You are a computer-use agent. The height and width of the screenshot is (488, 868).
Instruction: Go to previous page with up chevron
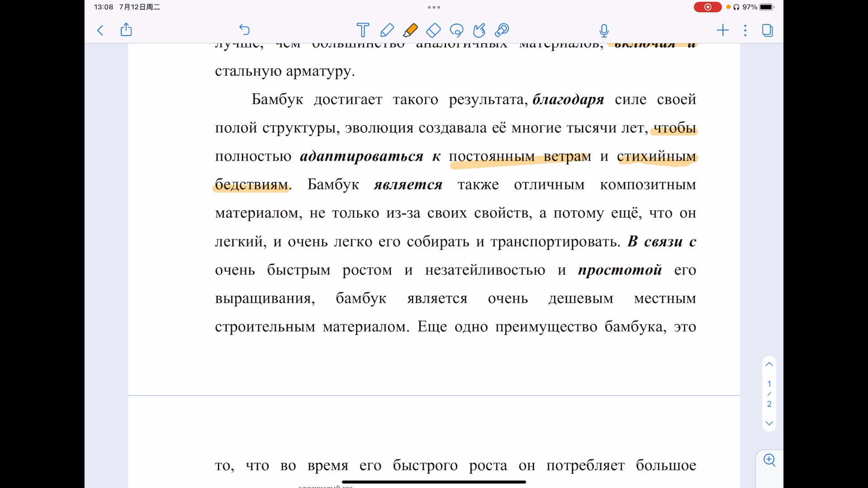click(769, 364)
